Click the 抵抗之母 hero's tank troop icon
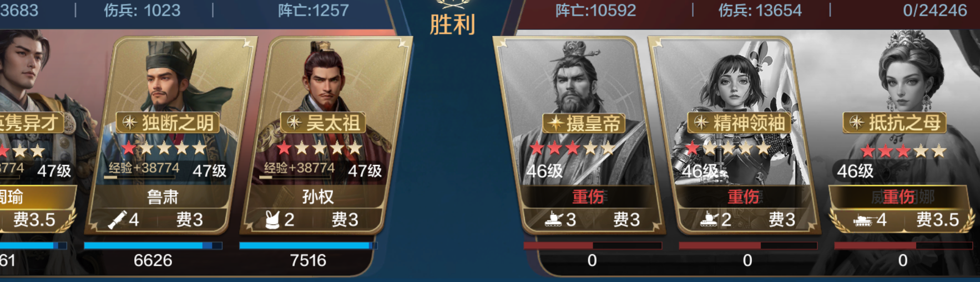The height and width of the screenshot is (282, 980). coord(863,221)
